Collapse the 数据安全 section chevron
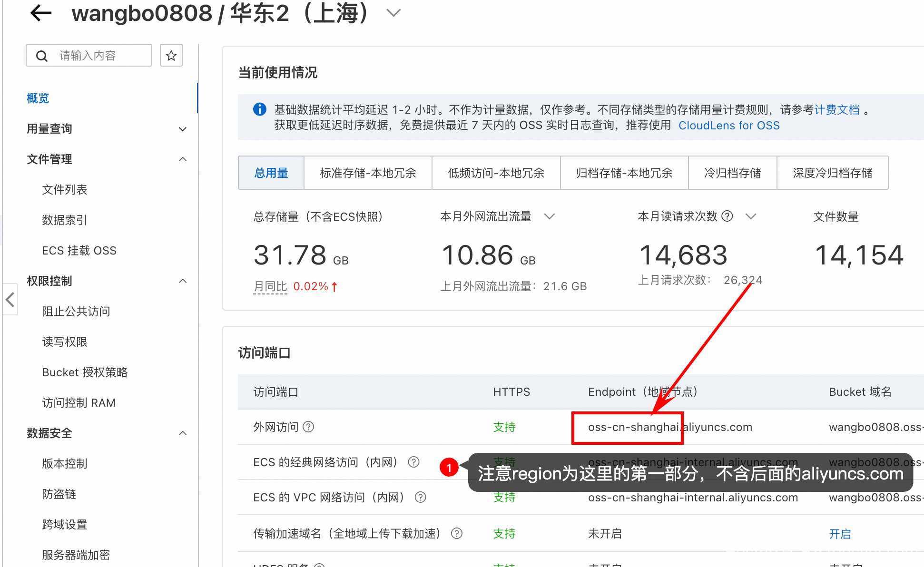924x567 pixels. (182, 433)
